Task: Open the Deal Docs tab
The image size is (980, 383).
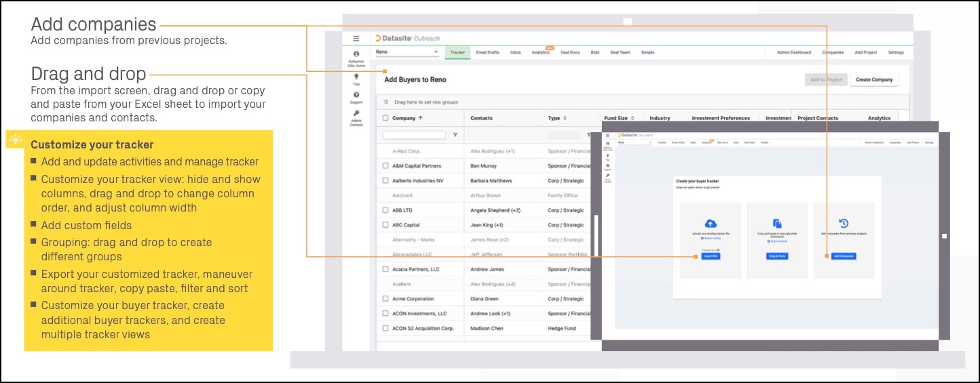Action: click(570, 52)
